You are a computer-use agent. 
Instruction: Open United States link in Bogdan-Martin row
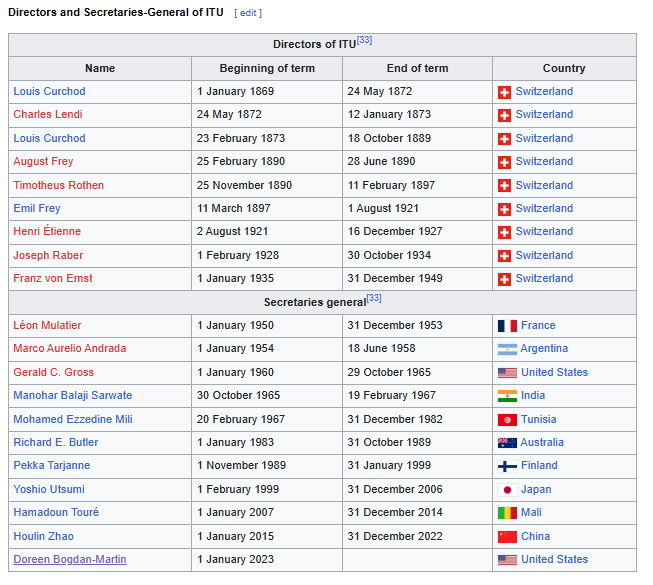554,559
